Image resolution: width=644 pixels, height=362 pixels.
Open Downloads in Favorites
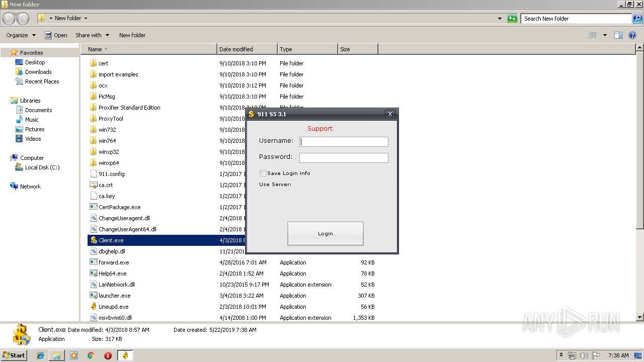(38, 72)
